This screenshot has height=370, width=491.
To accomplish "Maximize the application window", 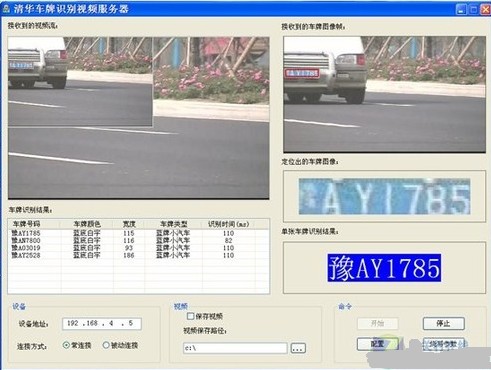I will 473,9.
